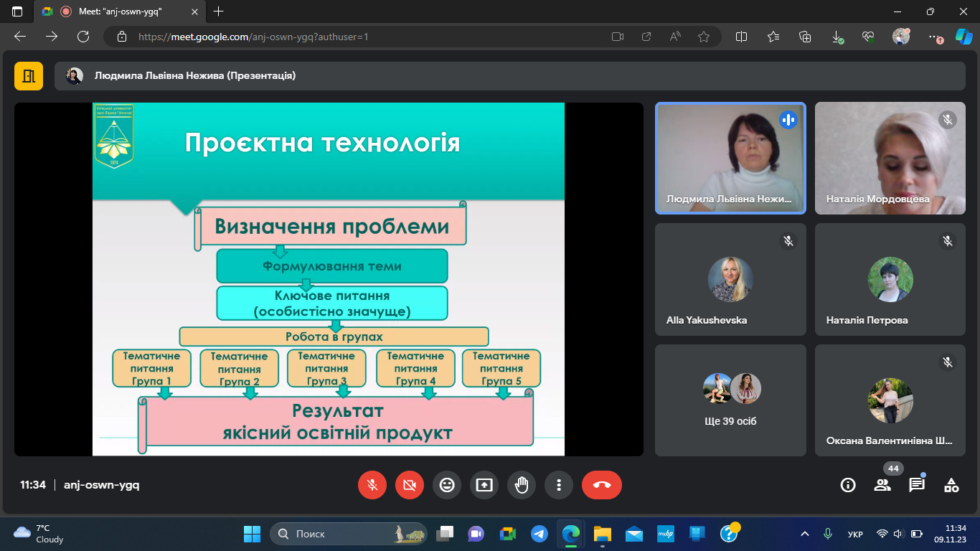This screenshot has height=551, width=980.
Task: Open the three-dot more options menu
Action: click(559, 485)
